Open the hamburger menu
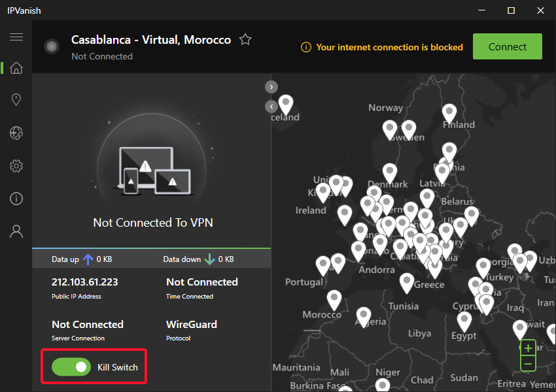The width and height of the screenshot is (556, 392). tap(16, 37)
